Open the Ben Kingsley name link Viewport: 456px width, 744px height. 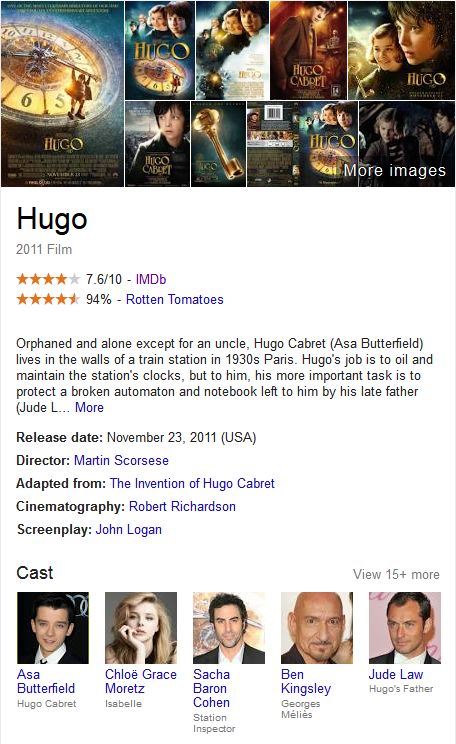click(x=306, y=681)
